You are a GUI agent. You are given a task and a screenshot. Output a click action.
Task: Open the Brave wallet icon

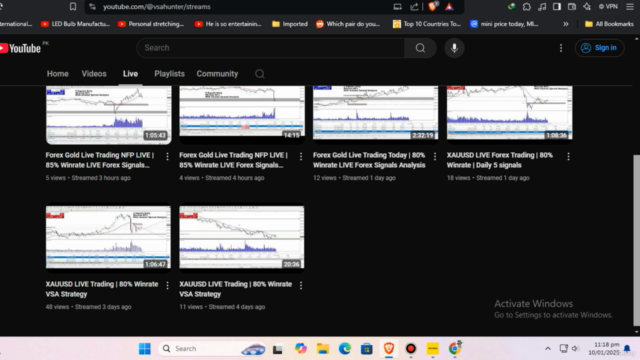[x=572, y=7]
